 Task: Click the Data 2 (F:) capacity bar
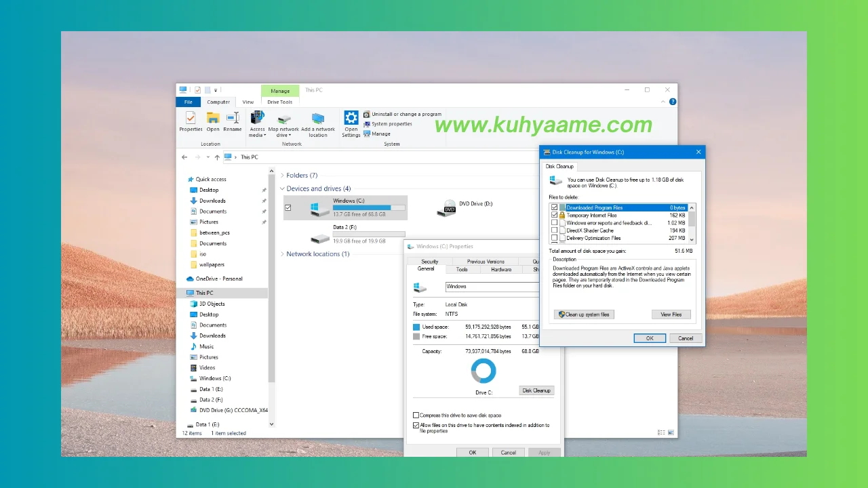coord(369,234)
